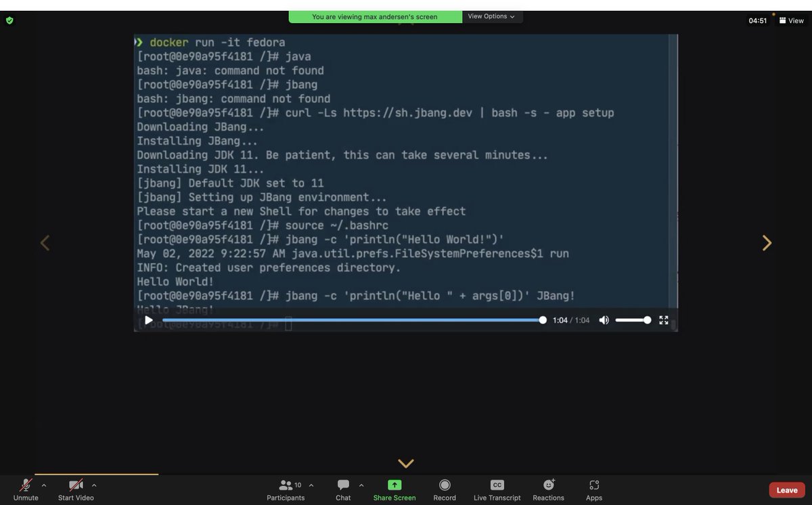Click the 'INFO: Created user preferences directory.' line
This screenshot has width=812, height=505.
[269, 268]
